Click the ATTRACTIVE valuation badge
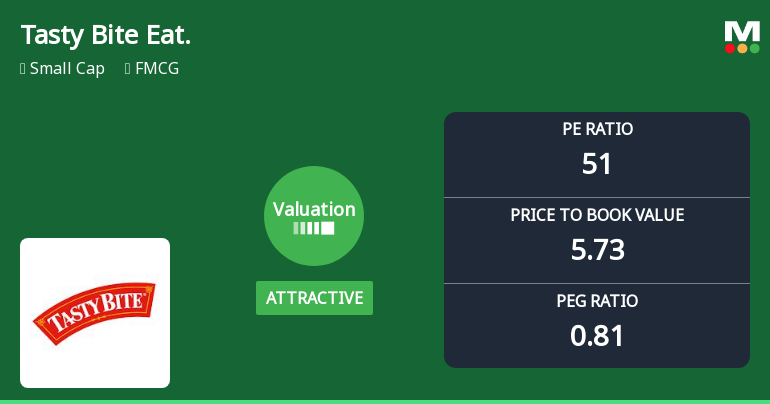770x404 pixels. [314, 298]
